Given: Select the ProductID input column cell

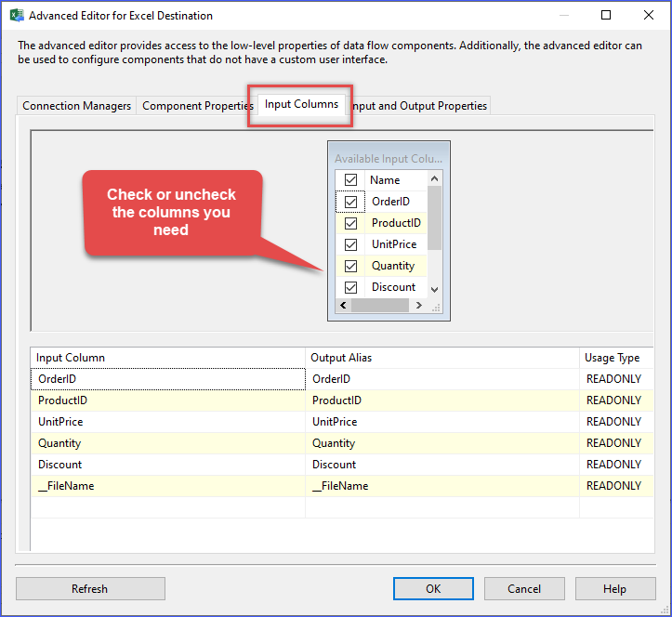Looking at the screenshot, I should tap(168, 400).
